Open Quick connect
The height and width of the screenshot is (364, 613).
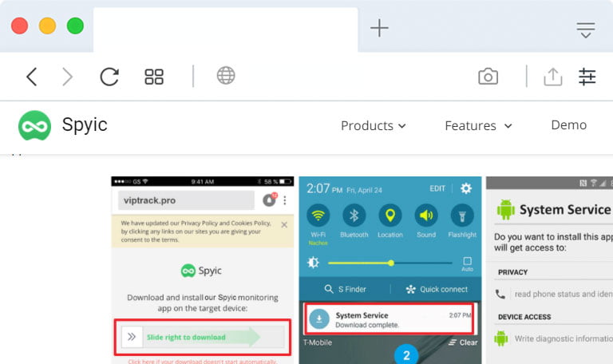[437, 289]
